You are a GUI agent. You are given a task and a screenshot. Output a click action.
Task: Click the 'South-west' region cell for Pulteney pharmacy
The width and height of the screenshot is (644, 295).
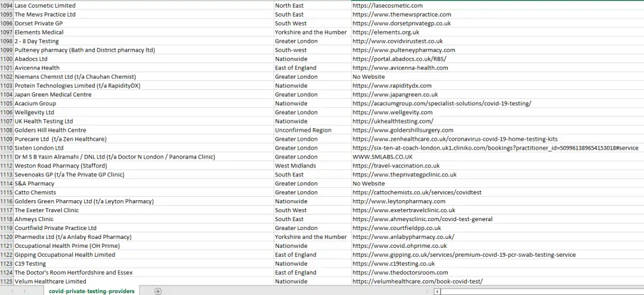pyautogui.click(x=312, y=50)
